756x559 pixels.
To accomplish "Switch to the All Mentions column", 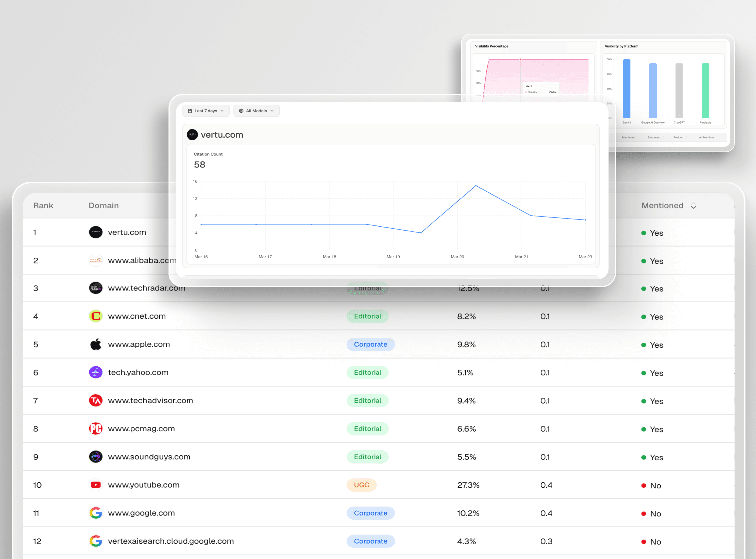I will tap(706, 137).
